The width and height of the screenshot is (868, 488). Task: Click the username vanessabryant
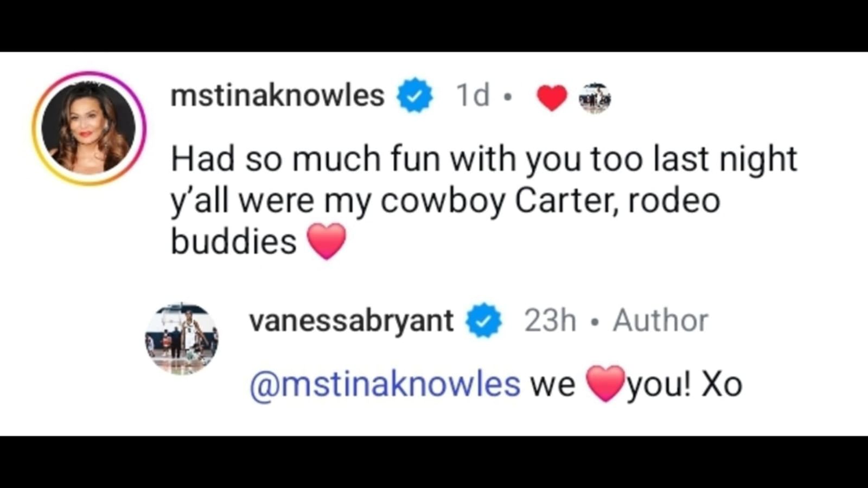[353, 320]
